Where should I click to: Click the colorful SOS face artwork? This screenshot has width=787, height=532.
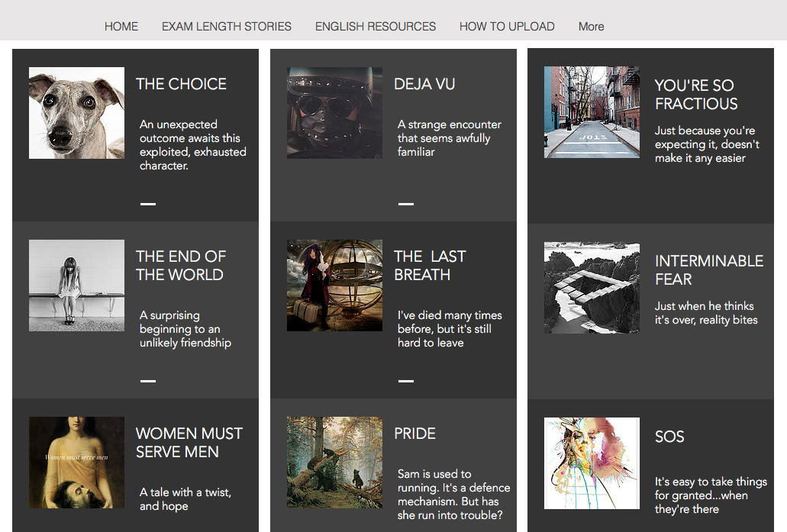(592, 463)
